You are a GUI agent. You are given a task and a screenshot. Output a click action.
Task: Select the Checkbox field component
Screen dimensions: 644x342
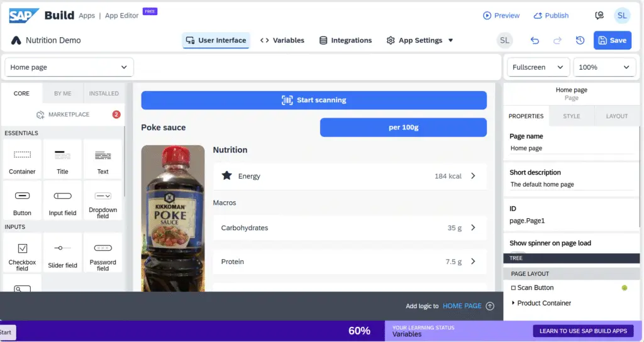click(22, 253)
